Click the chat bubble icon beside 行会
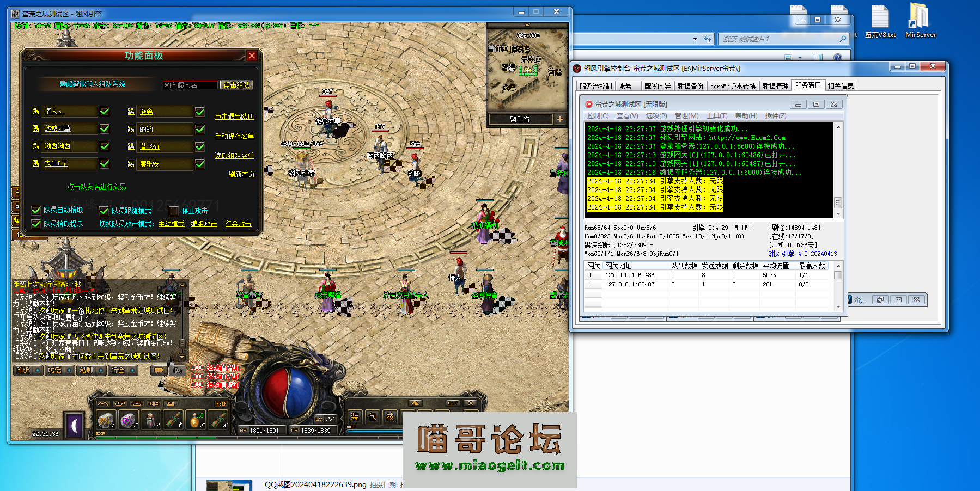The image size is (980, 491). click(x=159, y=370)
